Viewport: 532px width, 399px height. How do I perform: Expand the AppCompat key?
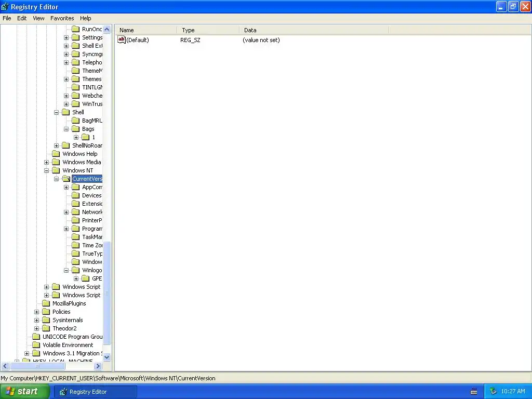[66, 187]
